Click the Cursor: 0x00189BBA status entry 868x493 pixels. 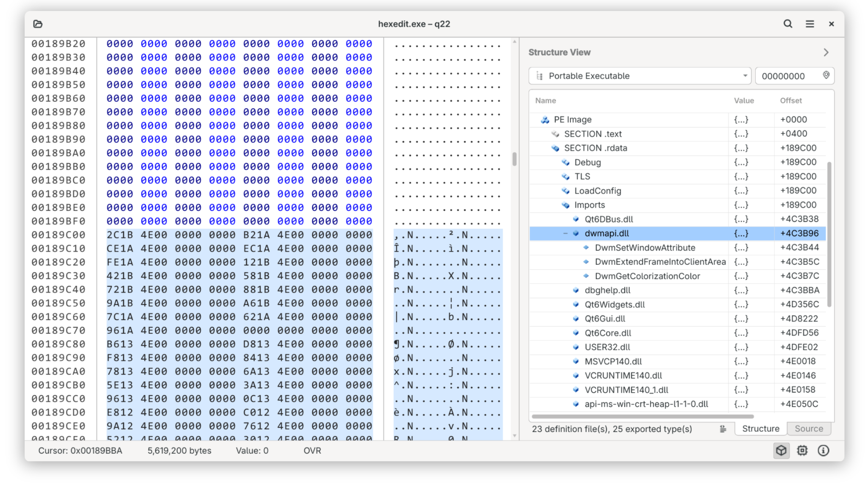coord(80,451)
